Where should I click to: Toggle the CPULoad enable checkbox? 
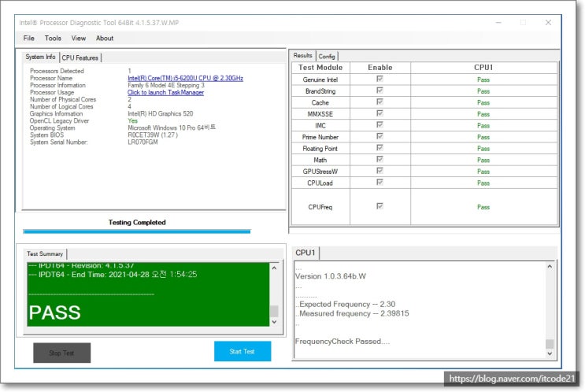click(x=380, y=182)
